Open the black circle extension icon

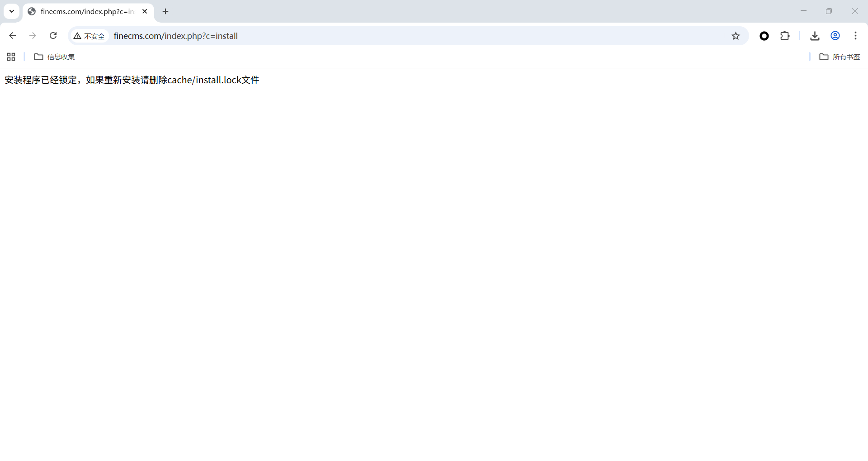pyautogui.click(x=764, y=36)
